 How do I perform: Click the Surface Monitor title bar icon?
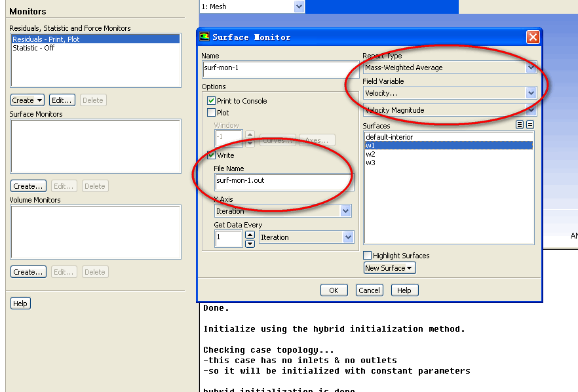[204, 37]
